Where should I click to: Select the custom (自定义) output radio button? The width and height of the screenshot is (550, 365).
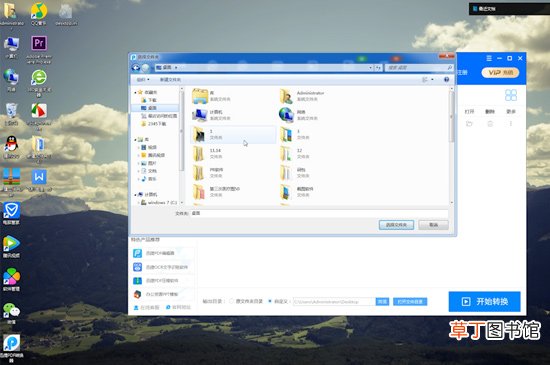tap(270, 301)
